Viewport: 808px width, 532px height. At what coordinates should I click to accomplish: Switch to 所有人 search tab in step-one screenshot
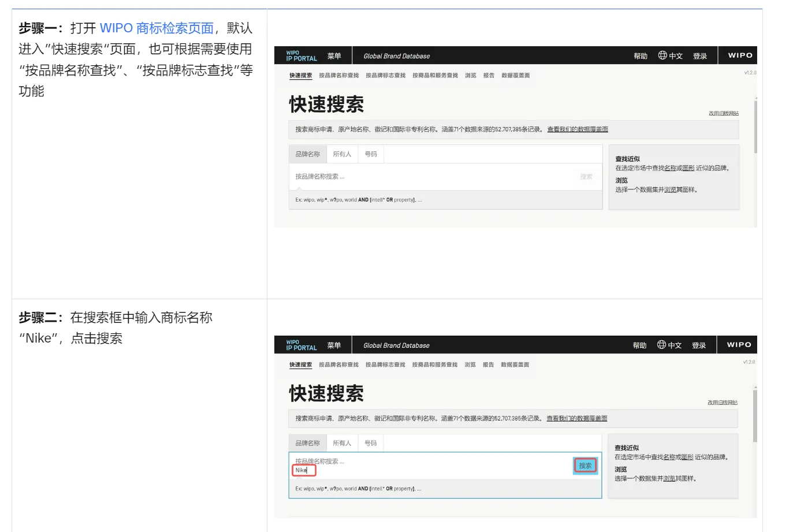tap(342, 154)
